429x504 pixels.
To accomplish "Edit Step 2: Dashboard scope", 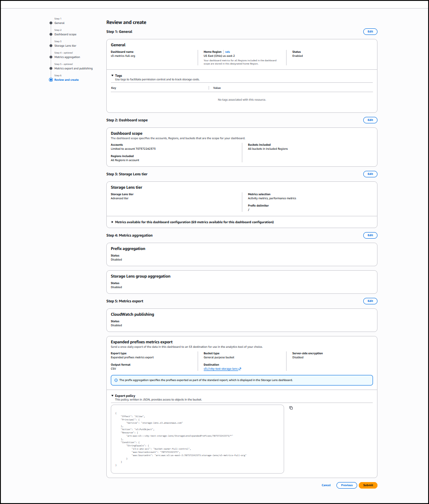I will click(370, 120).
